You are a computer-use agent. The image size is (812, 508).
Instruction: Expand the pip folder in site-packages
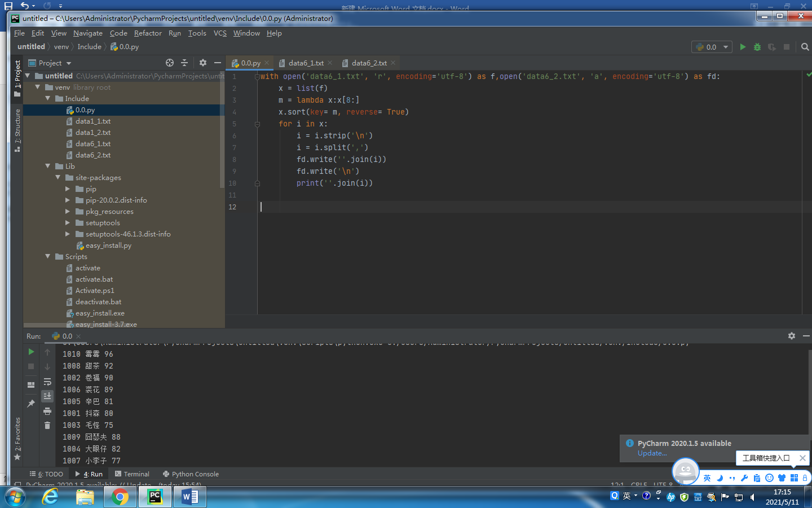tap(68, 189)
